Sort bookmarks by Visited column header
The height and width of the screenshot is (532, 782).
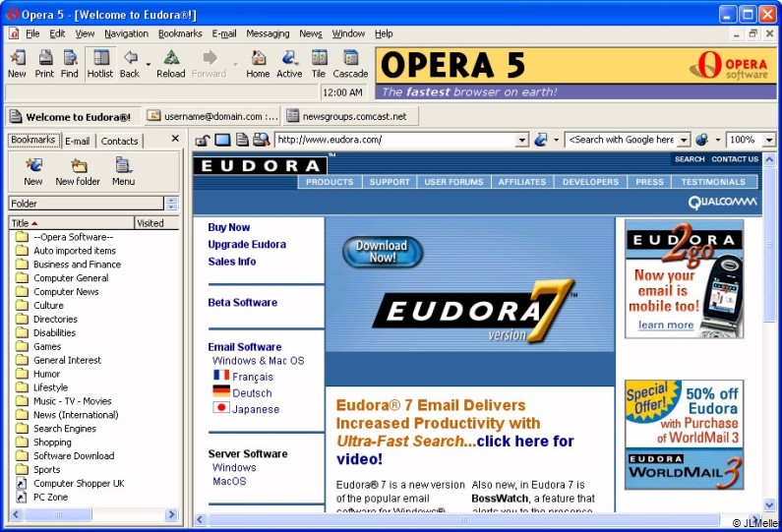pyautogui.click(x=156, y=223)
